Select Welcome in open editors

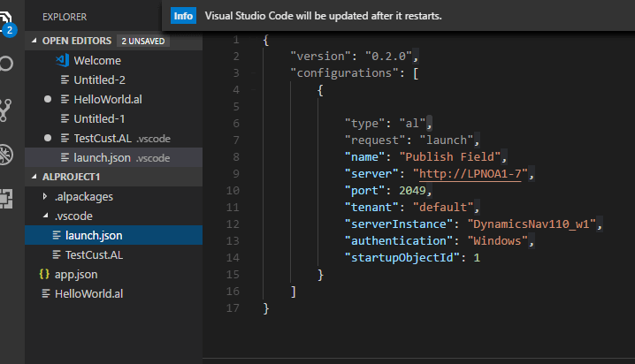[x=113, y=60]
